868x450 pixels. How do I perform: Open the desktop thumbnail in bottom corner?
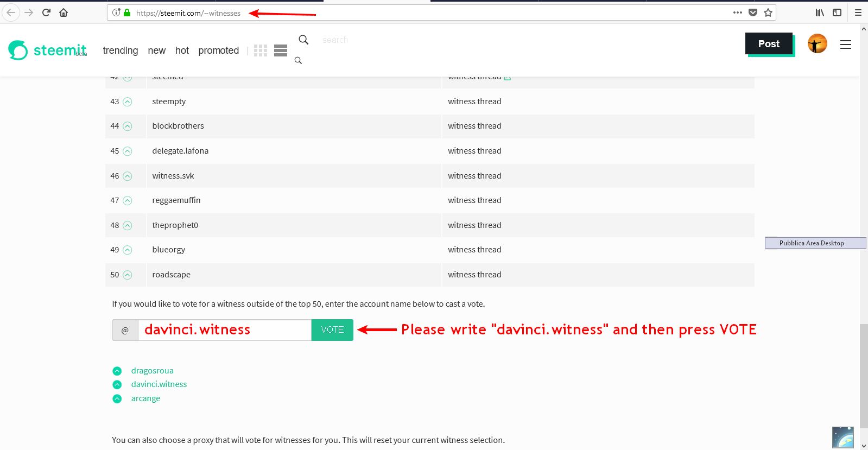click(x=843, y=438)
